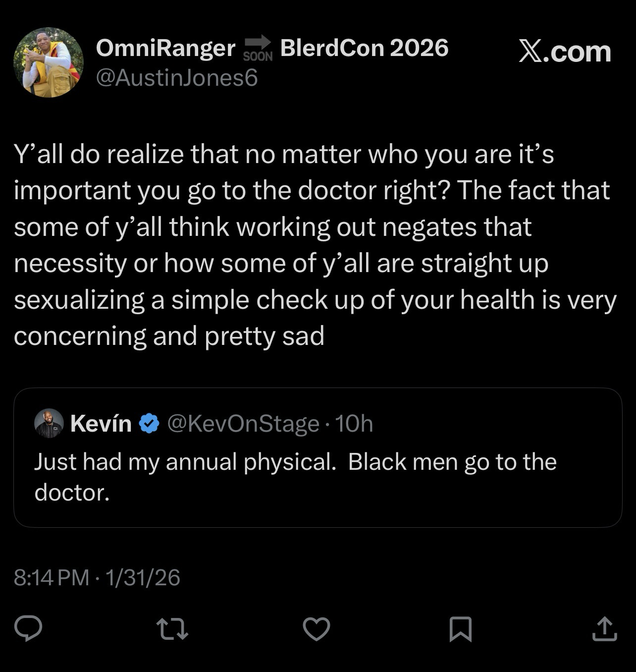636x672 pixels.
Task: Bookmark this tweet
Action: (460, 629)
